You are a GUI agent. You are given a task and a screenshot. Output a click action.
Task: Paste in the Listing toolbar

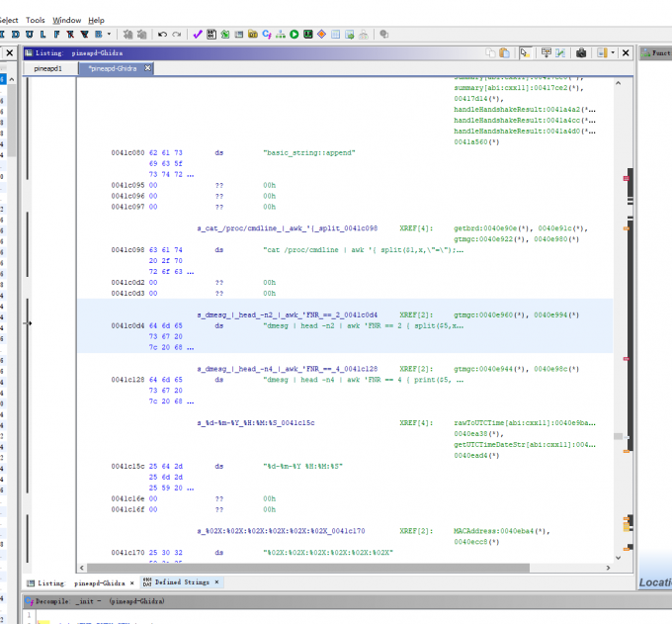[x=504, y=52]
